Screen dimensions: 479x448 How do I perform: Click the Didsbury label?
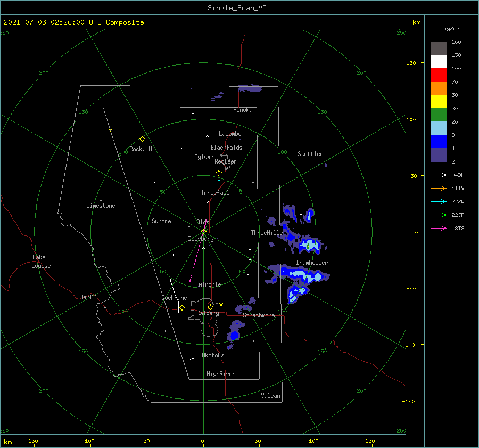[x=201, y=239]
